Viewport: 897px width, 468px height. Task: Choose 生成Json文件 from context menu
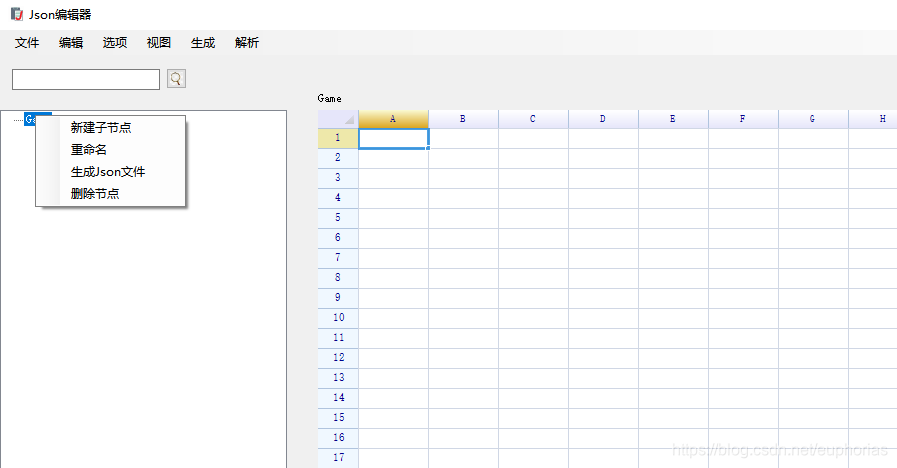[x=110, y=172]
